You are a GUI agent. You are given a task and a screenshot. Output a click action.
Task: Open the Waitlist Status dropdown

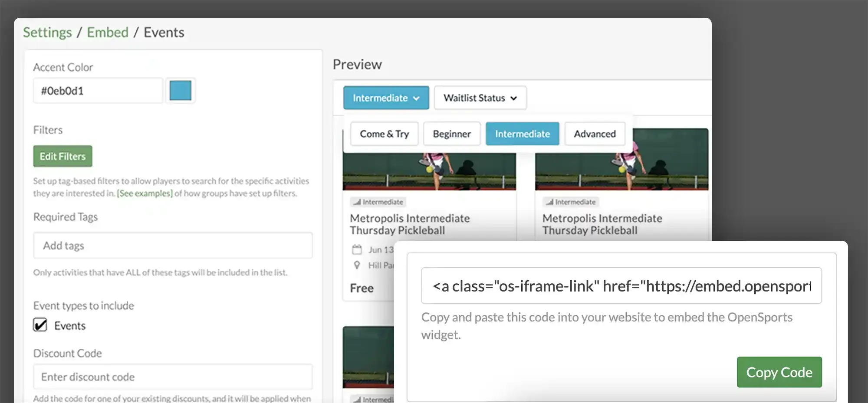coord(480,98)
